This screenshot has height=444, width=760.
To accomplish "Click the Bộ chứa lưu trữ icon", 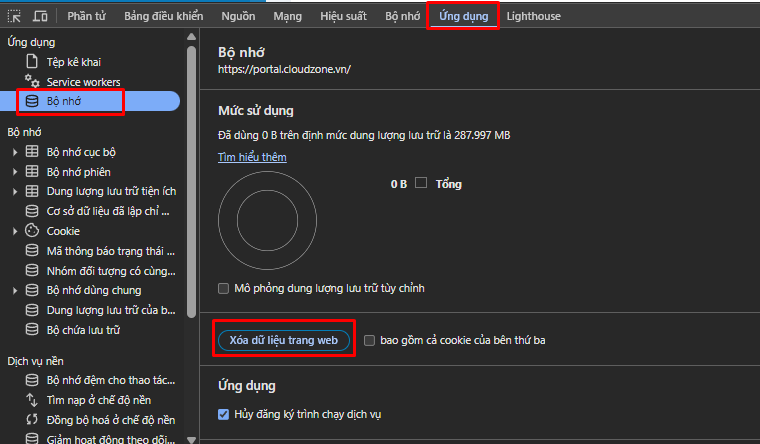I will tap(32, 330).
